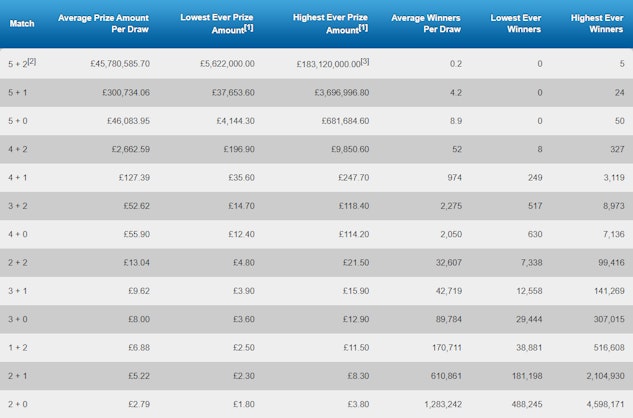Click the 3 + 2 match row label

point(18,206)
